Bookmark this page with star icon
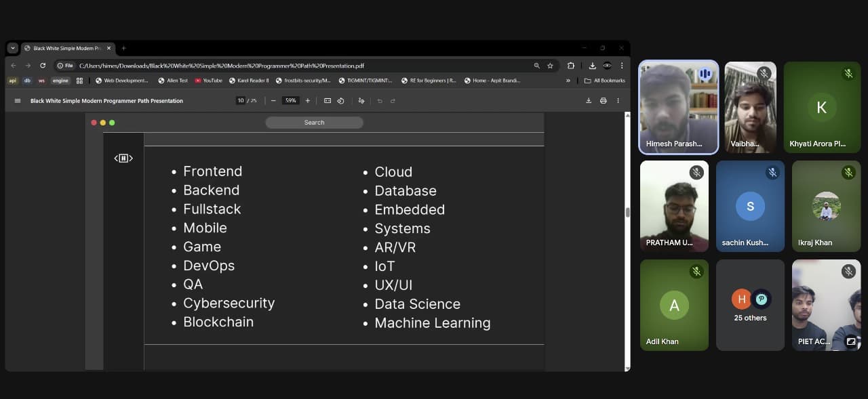Image resolution: width=868 pixels, height=399 pixels. (550, 66)
